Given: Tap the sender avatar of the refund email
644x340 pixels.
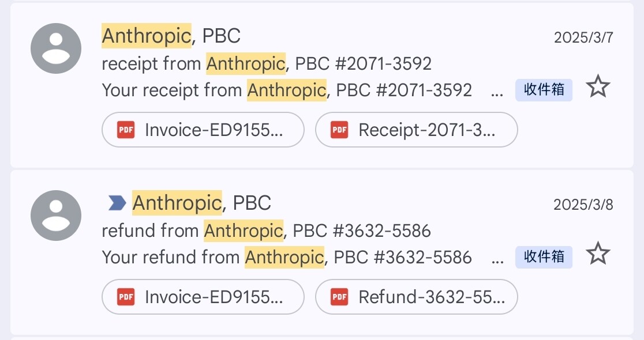Looking at the screenshot, I should (56, 216).
